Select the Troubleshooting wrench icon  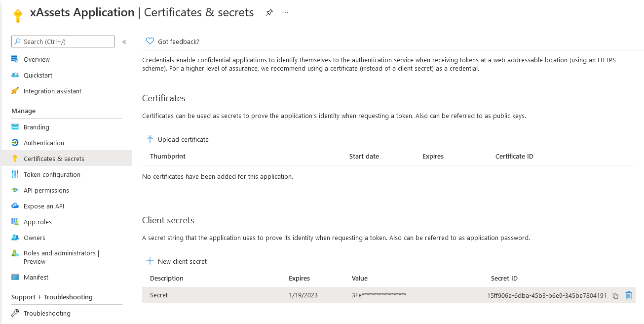[x=15, y=313]
